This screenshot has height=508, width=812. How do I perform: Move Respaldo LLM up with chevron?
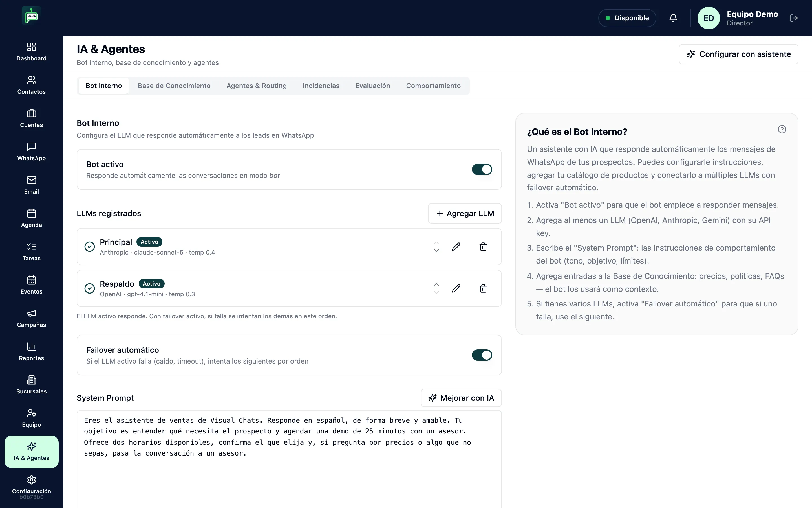[x=436, y=284]
